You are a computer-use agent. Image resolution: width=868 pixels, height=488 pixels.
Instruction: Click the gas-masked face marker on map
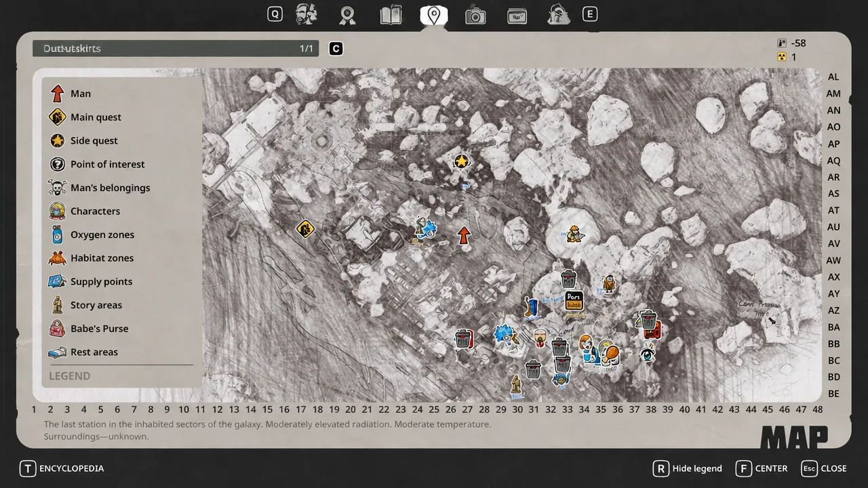540,338
